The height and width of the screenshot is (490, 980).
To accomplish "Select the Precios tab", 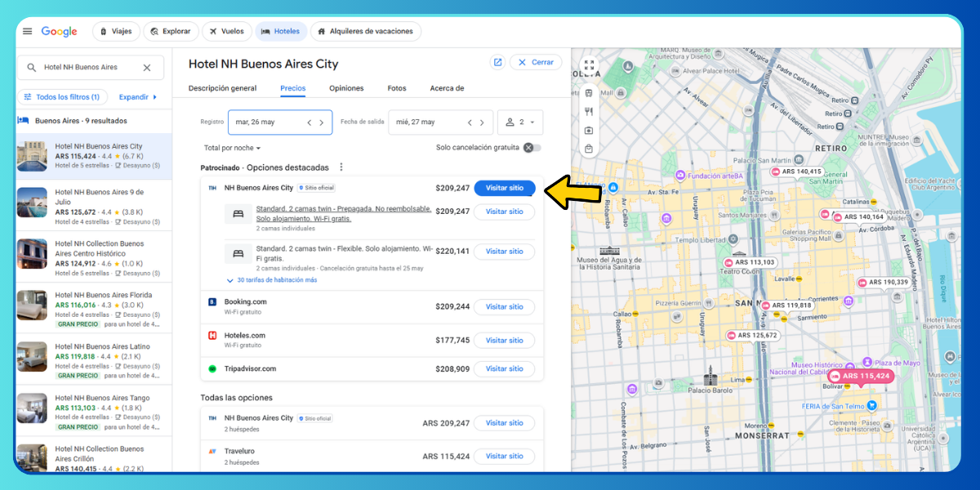I will (293, 88).
